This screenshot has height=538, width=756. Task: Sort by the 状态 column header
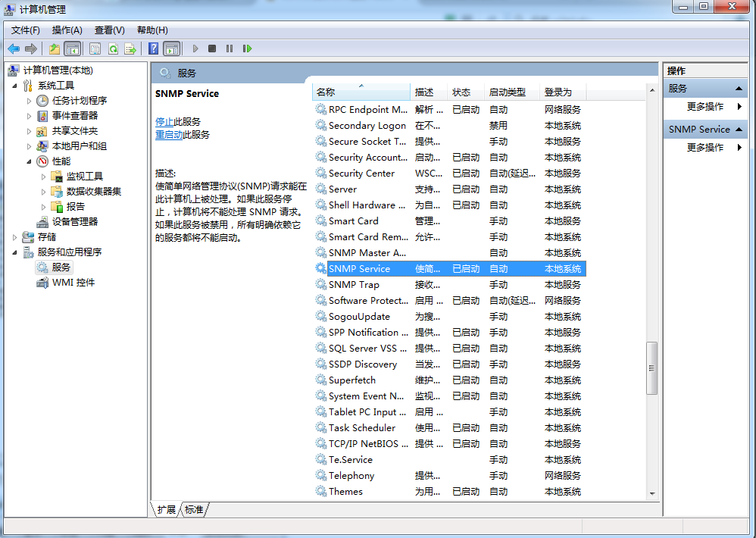466,92
